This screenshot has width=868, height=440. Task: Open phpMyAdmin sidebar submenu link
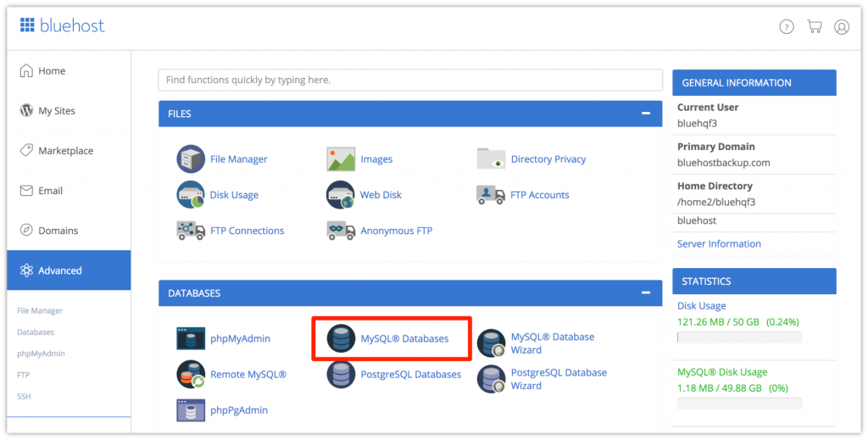tap(41, 354)
